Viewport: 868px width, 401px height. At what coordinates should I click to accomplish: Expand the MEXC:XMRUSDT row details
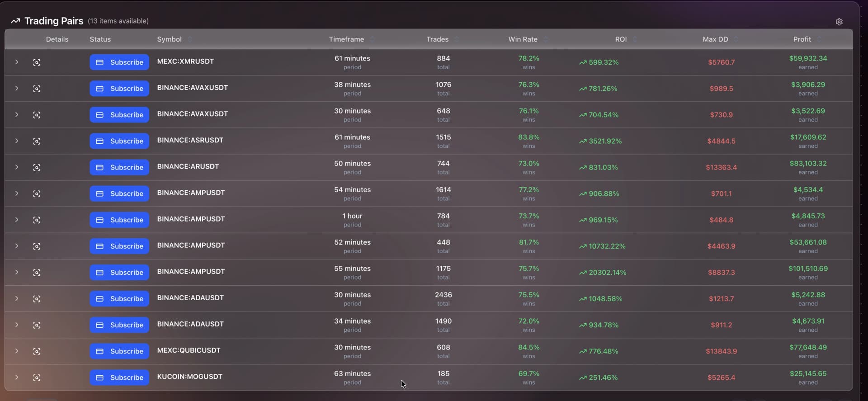(17, 62)
